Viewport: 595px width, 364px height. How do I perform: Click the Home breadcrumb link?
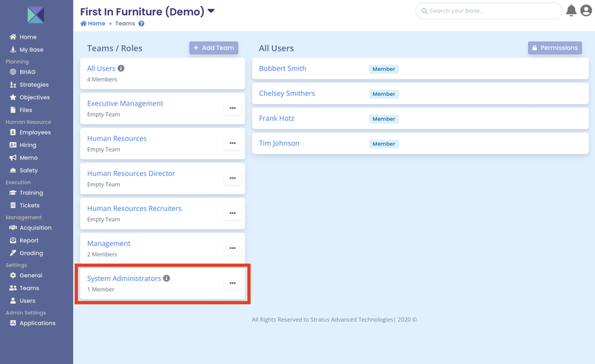[x=93, y=24]
